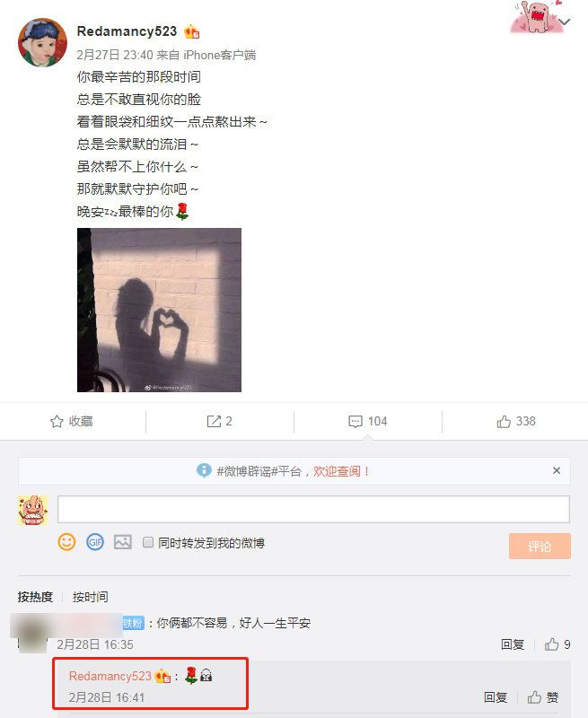Click the image upload icon under the comment box
This screenshot has width=588, height=718.
point(123,542)
